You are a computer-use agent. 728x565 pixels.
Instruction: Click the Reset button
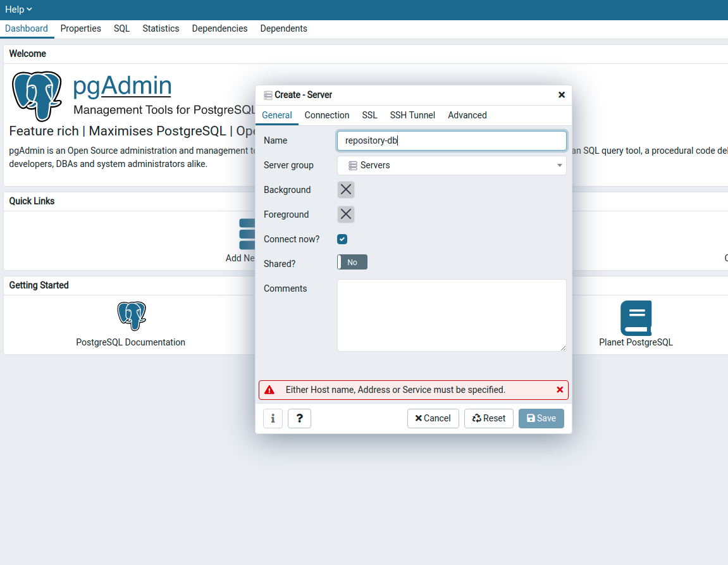point(489,418)
